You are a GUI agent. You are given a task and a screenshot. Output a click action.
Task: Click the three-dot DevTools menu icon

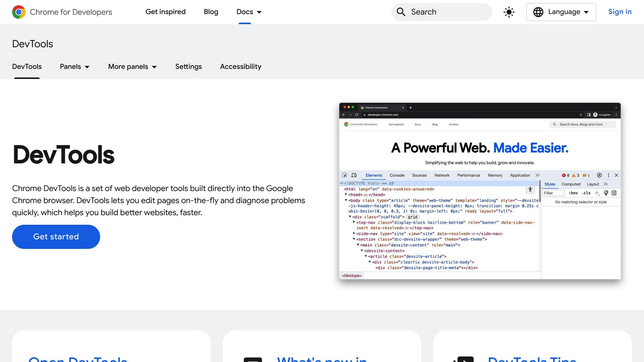point(609,175)
